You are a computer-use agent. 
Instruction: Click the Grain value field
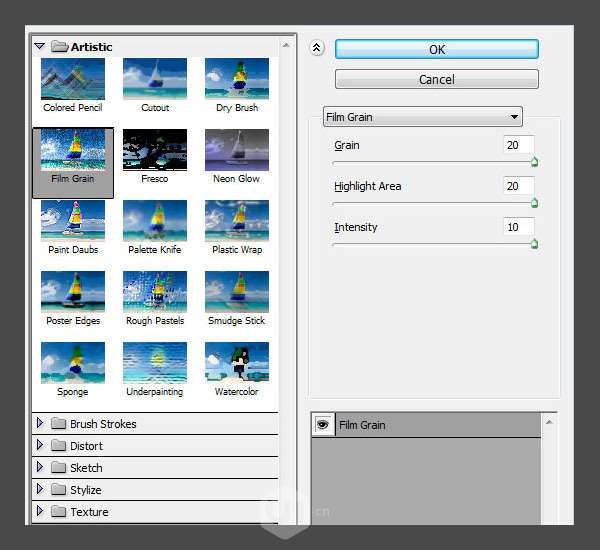click(x=518, y=145)
